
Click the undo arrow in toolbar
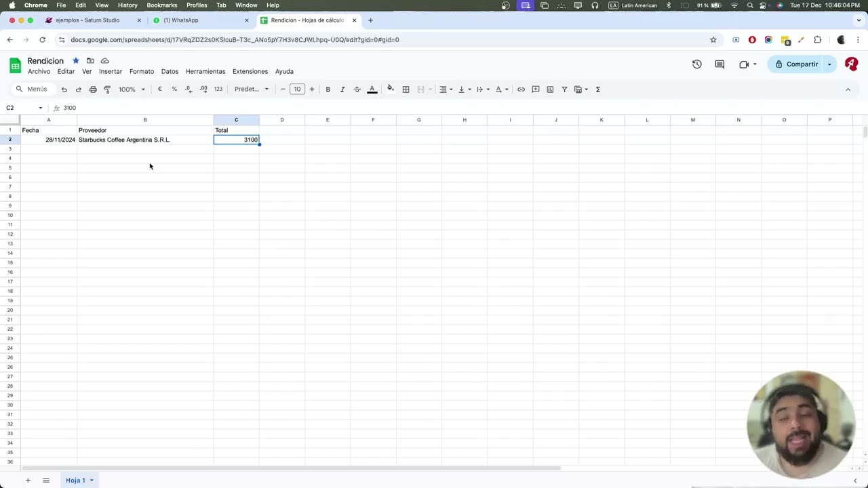64,89
